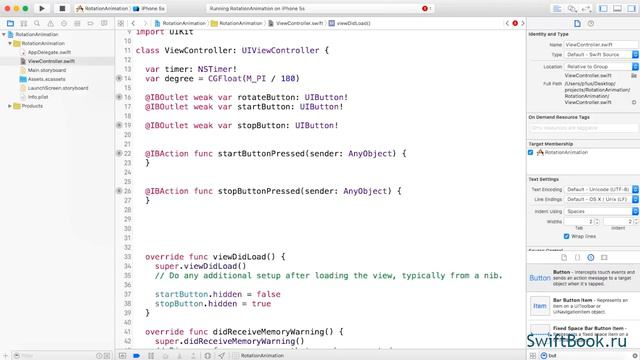Click the Tab width stepper
Screen dimensions: 640x360
tap(597, 222)
